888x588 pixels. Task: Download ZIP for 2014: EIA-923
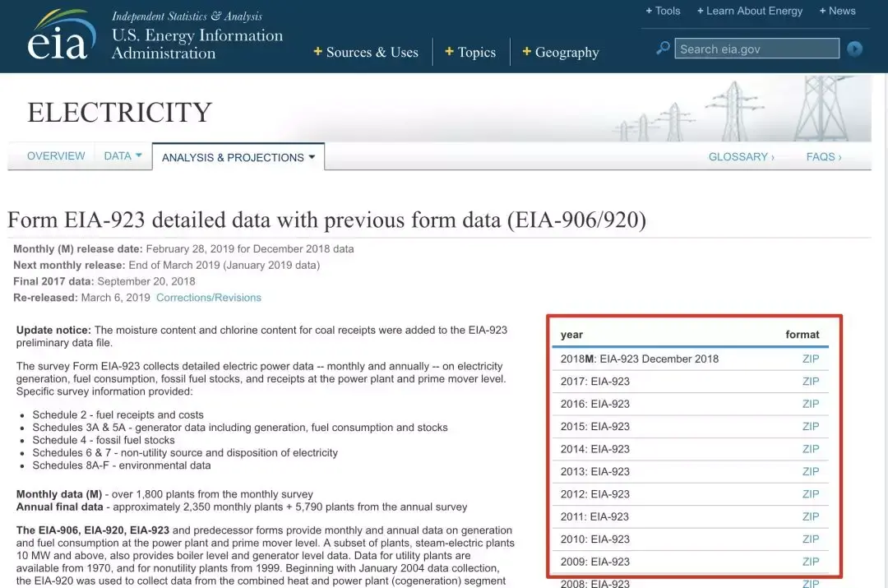click(811, 449)
